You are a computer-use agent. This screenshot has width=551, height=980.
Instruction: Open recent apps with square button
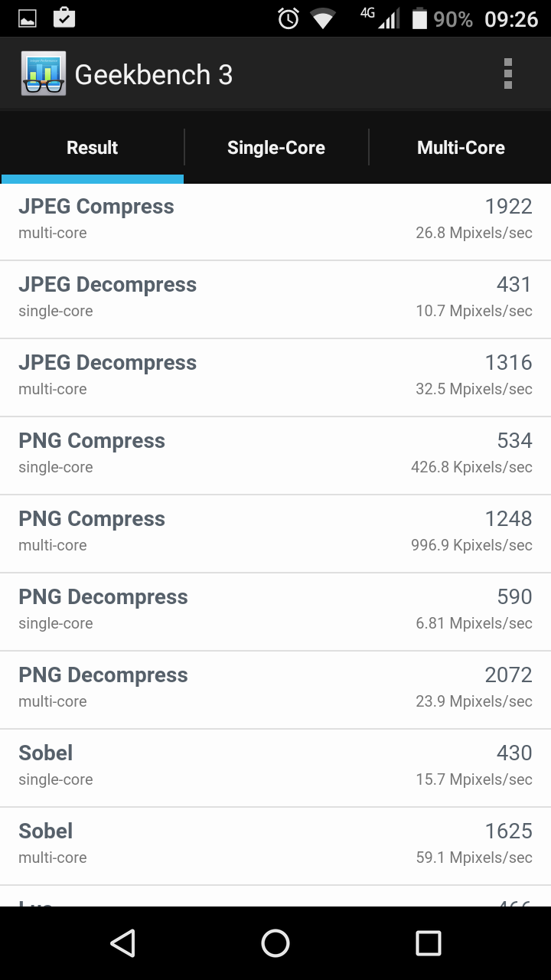pos(428,943)
